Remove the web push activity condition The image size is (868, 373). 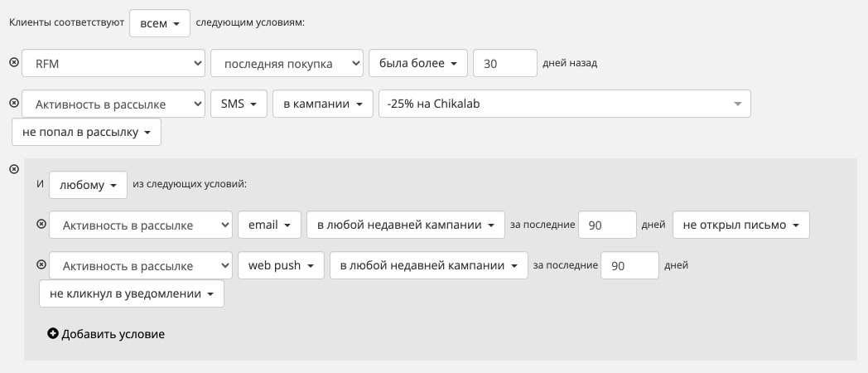41,265
